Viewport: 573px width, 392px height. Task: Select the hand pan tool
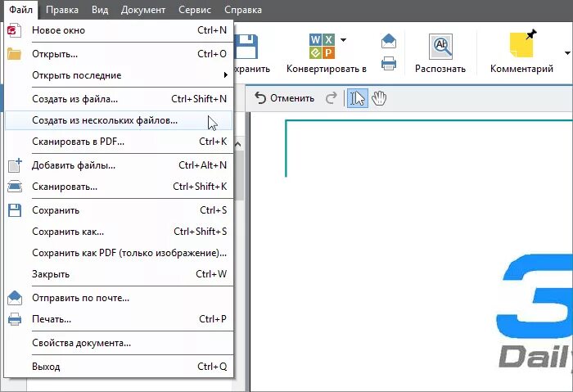click(379, 98)
